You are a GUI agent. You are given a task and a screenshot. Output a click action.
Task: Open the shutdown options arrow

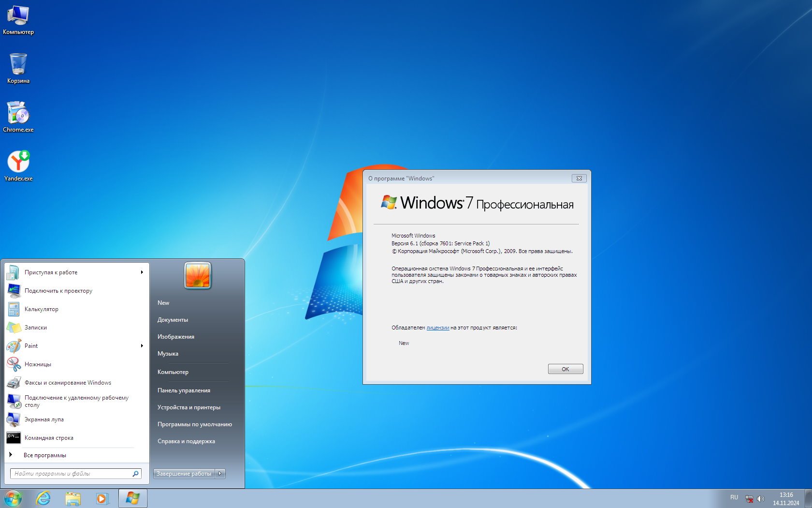click(x=220, y=474)
